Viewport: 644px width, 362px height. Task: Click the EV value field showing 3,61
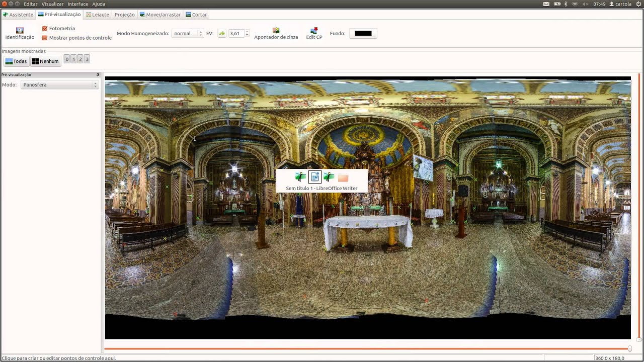click(236, 34)
